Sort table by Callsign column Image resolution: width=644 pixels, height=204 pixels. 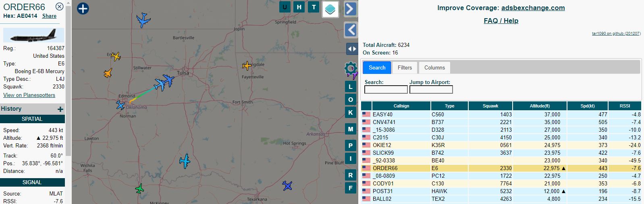coord(401,106)
